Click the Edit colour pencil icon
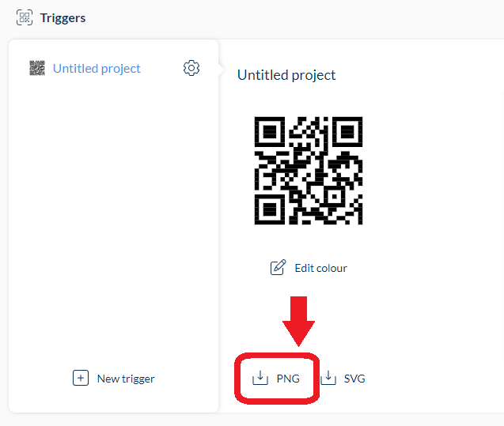 [x=278, y=267]
